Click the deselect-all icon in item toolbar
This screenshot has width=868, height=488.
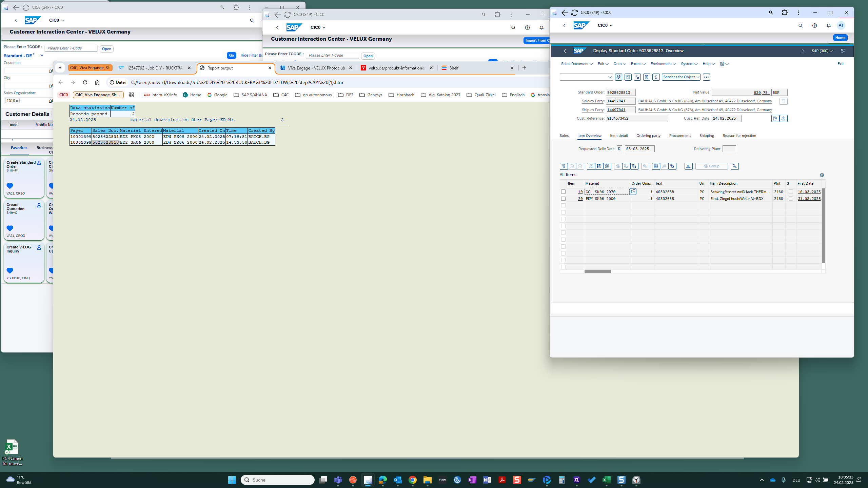[607, 166]
